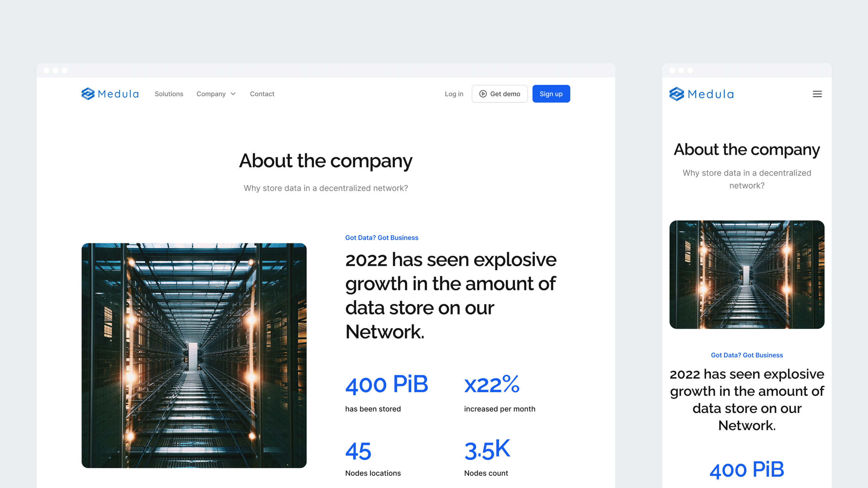Click first window dot on desktop frame
868x488 pixels.
(47, 70)
